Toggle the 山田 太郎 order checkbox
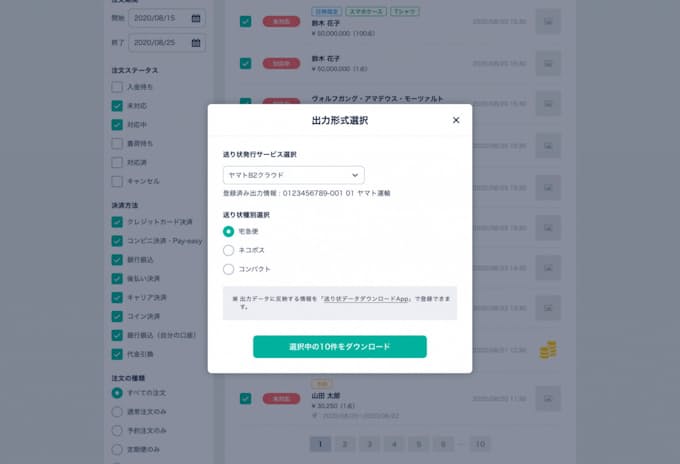 coord(246,398)
